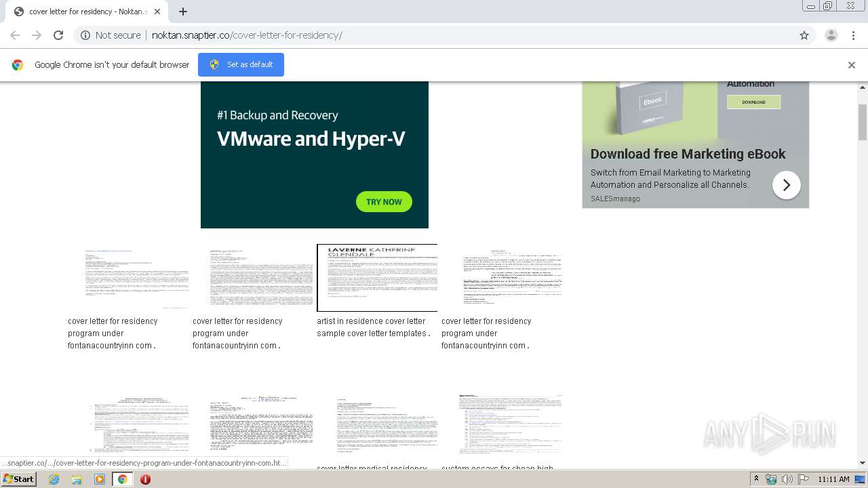Click the scrollbar down arrow
Screen dimensions: 868x488
coord(863,463)
